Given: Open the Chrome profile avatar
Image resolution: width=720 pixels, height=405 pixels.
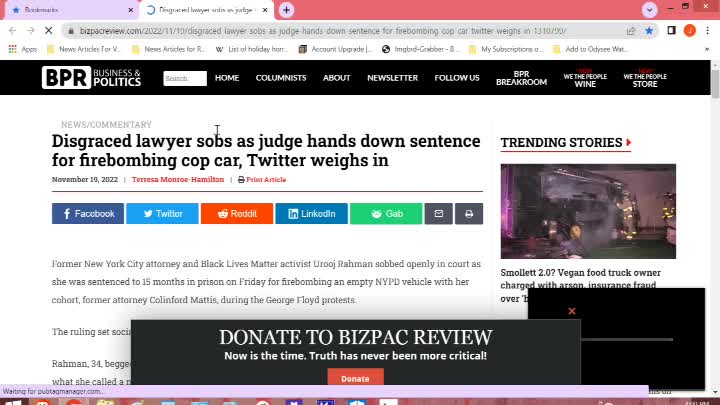Looking at the screenshot, I should 690,30.
